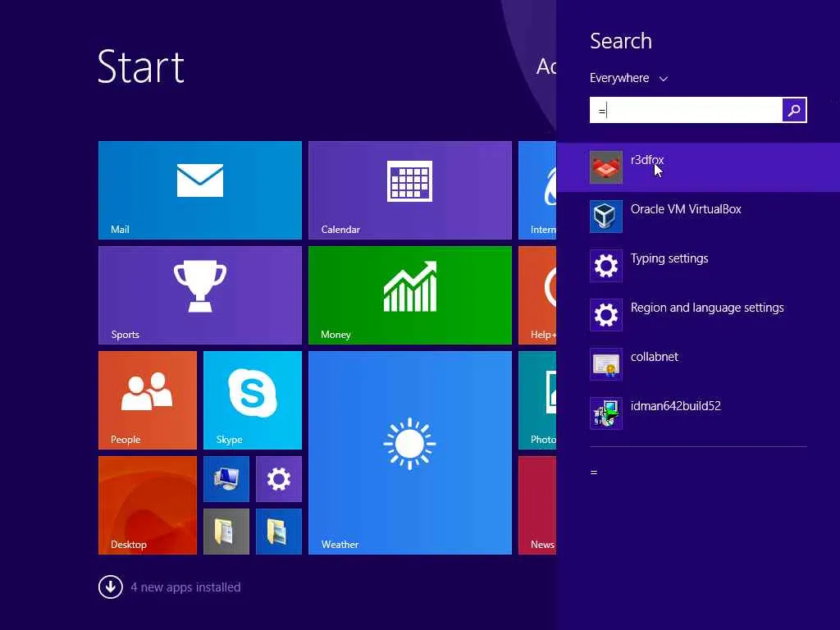Open the Documents folder tile on gray background
The image size is (840, 630).
coord(226,532)
